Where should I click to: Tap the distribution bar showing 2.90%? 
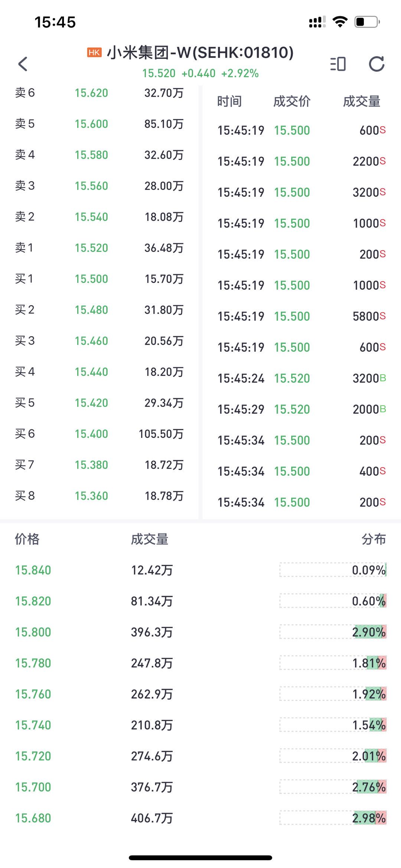(333, 632)
